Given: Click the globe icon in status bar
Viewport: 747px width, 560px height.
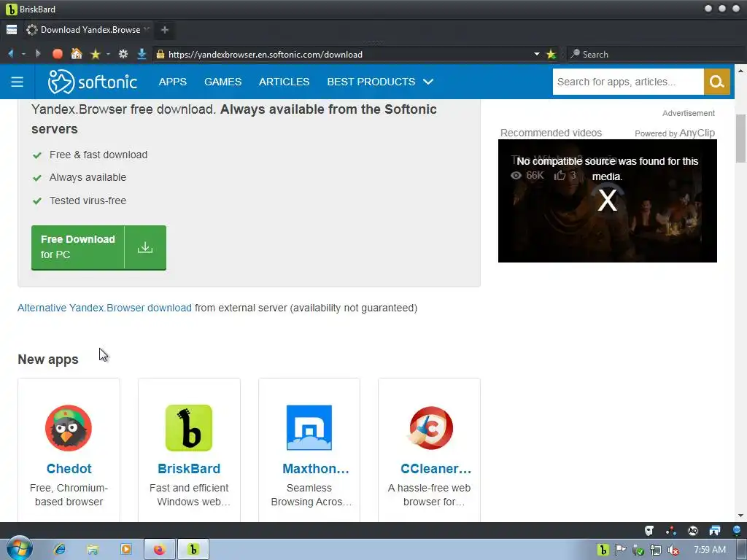Looking at the screenshot, I should point(737,531).
